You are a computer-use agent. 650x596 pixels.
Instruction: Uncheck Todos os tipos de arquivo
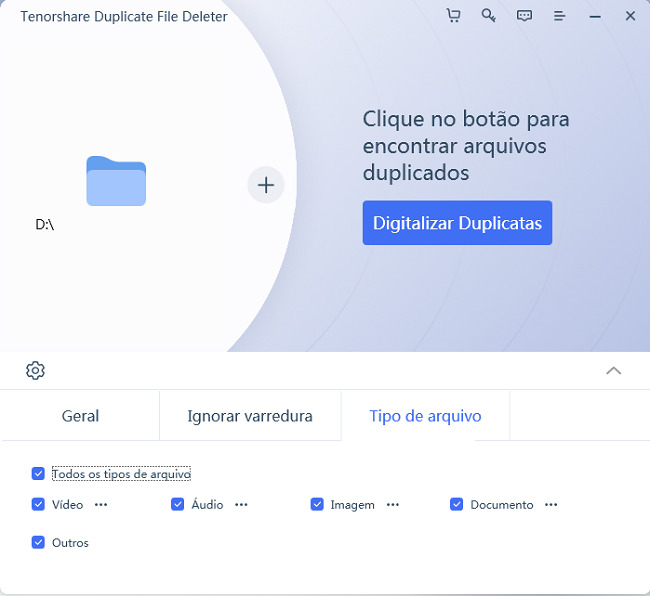pyautogui.click(x=38, y=473)
